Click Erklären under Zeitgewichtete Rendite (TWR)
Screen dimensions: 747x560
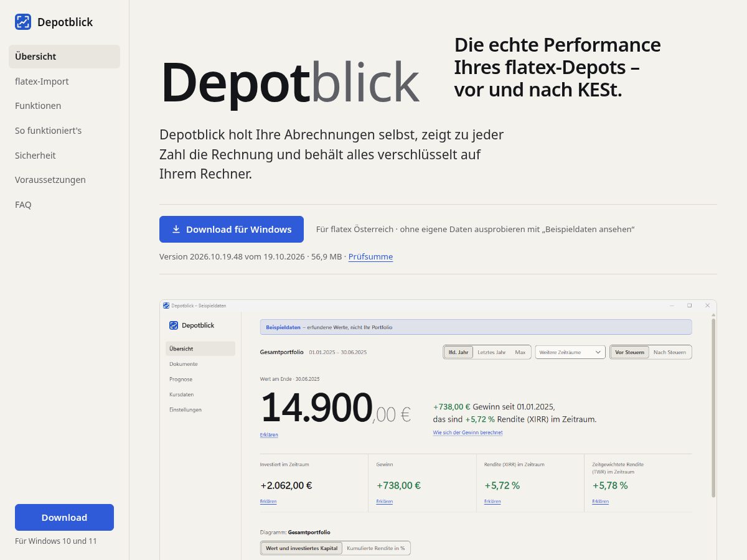(601, 502)
